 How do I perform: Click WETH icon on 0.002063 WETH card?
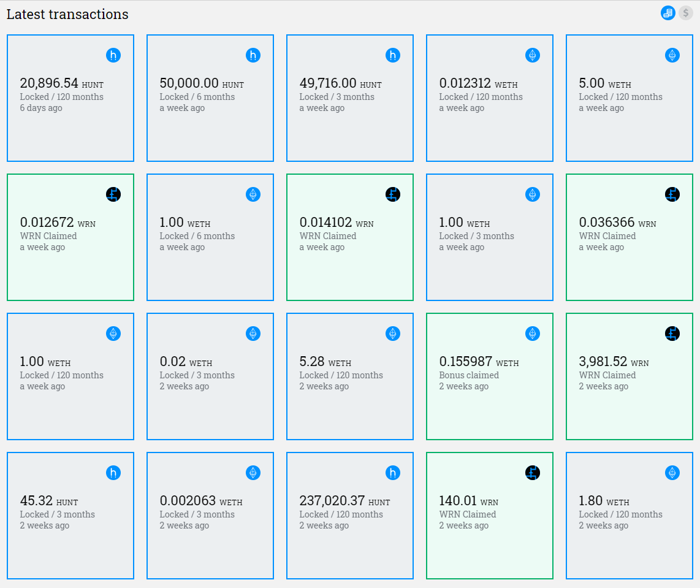(253, 473)
